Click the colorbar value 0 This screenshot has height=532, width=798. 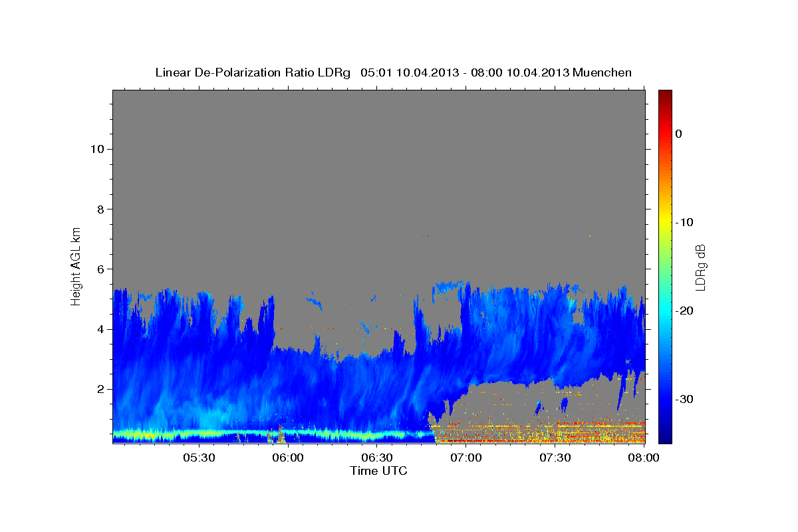[678, 134]
